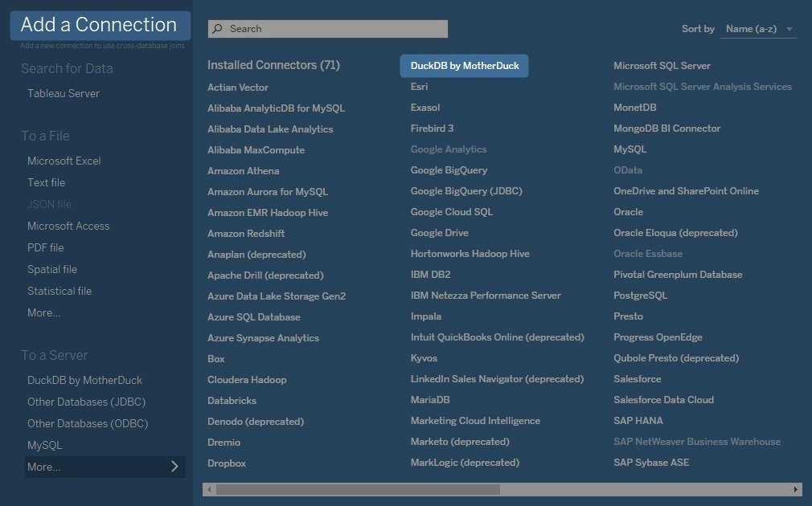The width and height of the screenshot is (812, 506).
Task: Select Apache Drill (deprecated)
Action: coord(265,275)
